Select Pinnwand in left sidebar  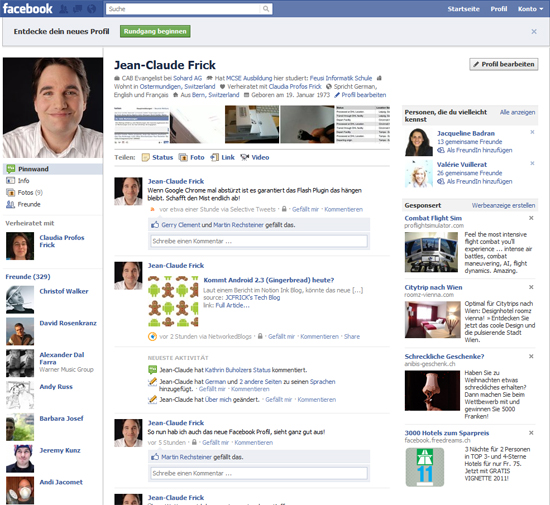pos(53,169)
